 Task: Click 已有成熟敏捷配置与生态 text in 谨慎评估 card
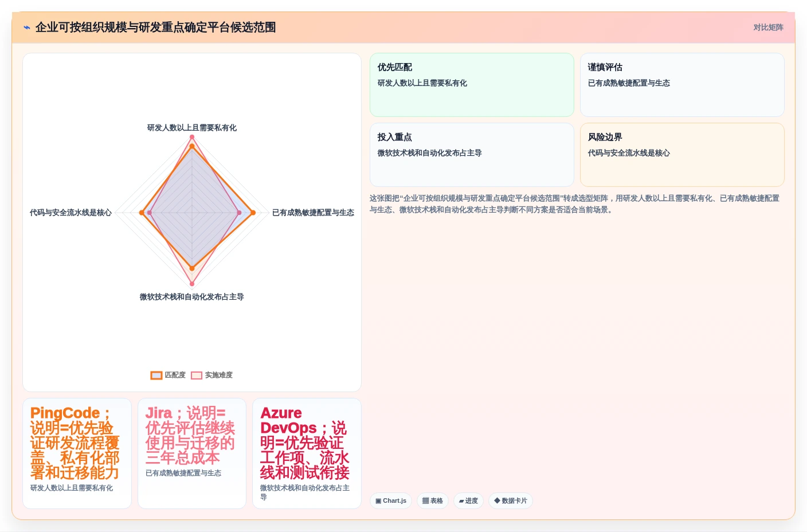click(x=629, y=83)
